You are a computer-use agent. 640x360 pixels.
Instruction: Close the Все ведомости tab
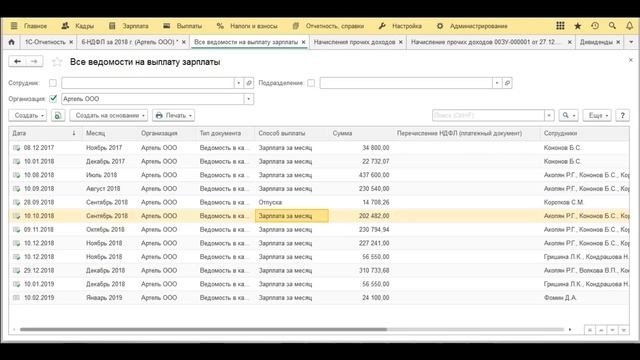tap(303, 42)
